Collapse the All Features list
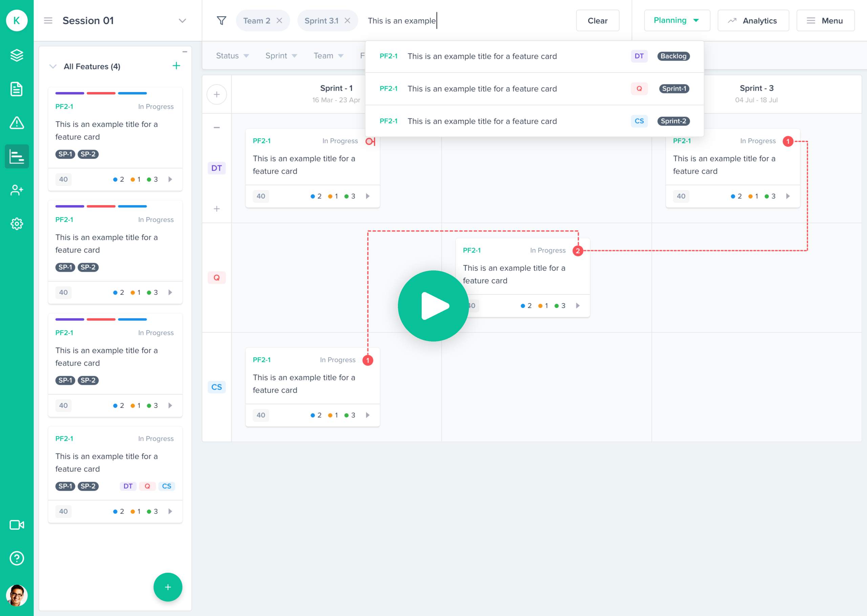The width and height of the screenshot is (867, 616). coord(53,66)
